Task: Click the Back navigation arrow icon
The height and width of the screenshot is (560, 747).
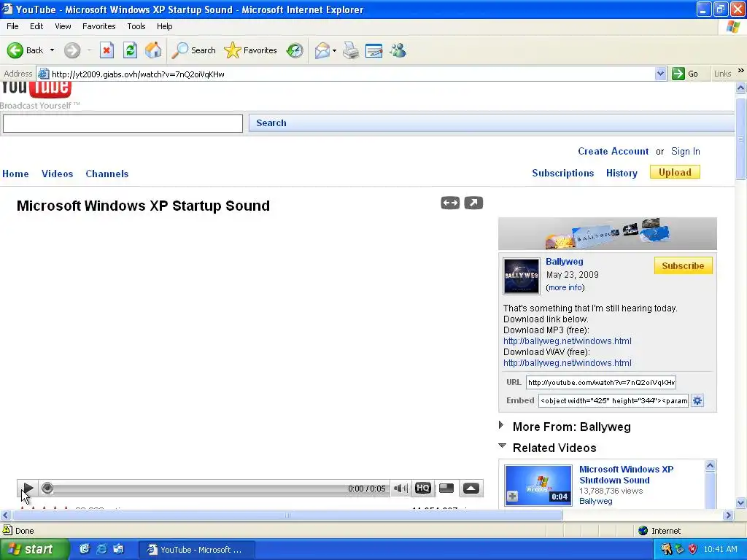Action: click(x=15, y=50)
